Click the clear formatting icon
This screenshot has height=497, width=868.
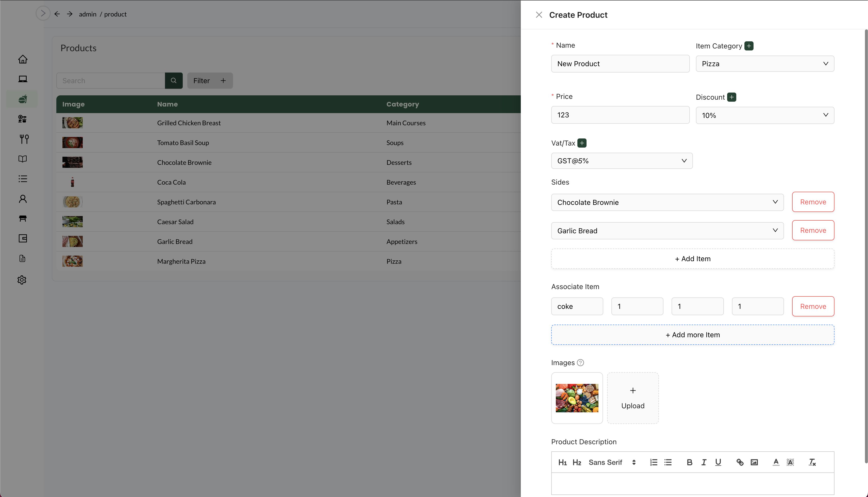tap(812, 462)
